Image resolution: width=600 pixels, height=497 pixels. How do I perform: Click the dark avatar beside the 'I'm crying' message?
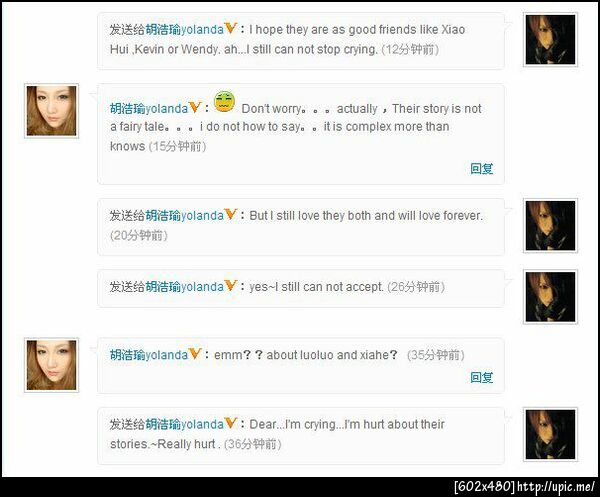550,434
